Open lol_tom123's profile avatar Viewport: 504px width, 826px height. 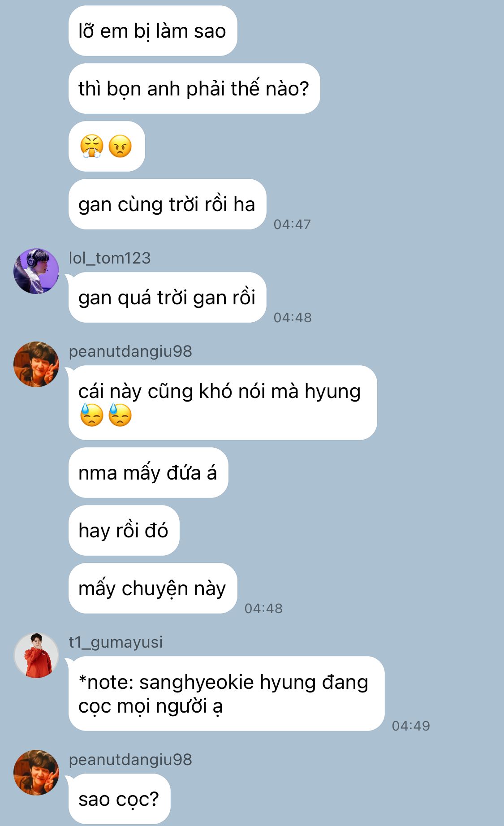point(36,271)
